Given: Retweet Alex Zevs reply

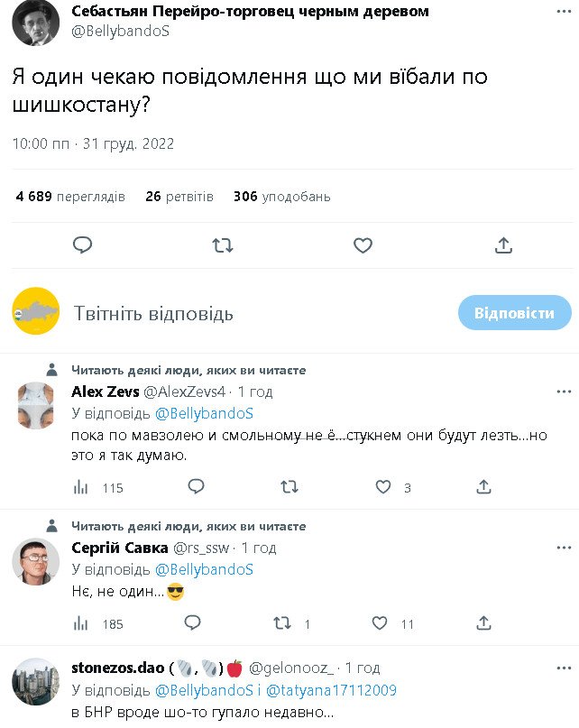Looking at the screenshot, I should tap(289, 487).
